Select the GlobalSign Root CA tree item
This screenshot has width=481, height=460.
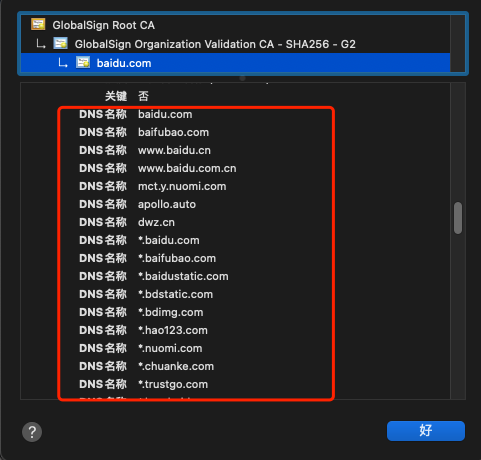click(103, 25)
